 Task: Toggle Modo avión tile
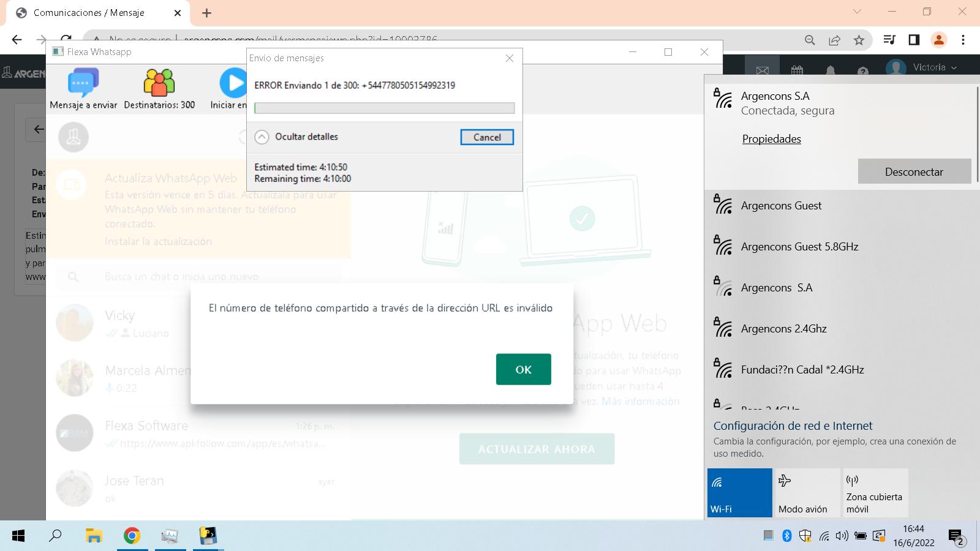(807, 493)
